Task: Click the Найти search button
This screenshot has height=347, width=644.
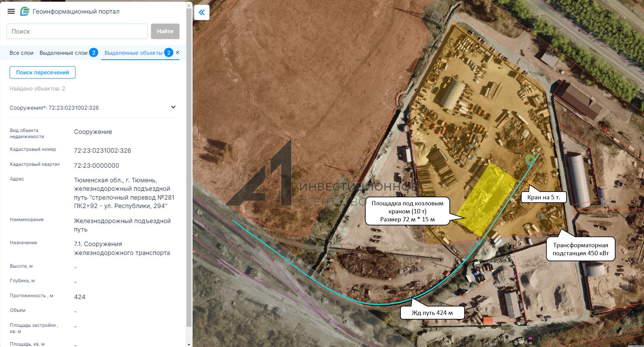Action: (x=165, y=31)
